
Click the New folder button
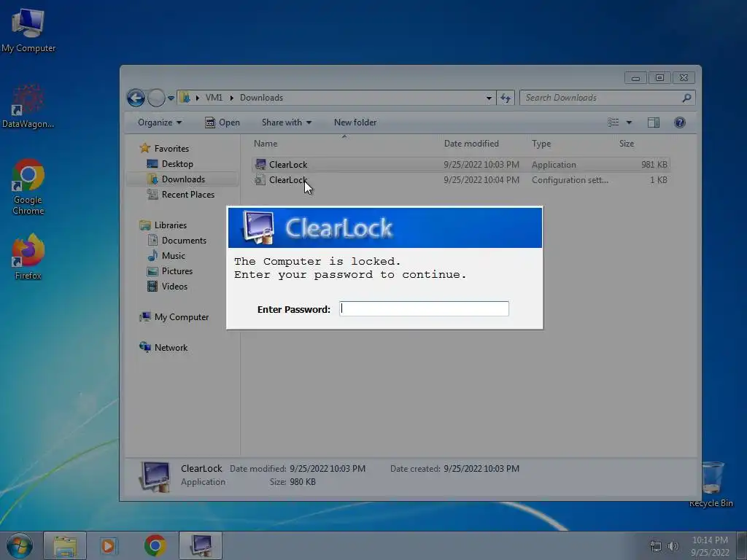tap(355, 122)
